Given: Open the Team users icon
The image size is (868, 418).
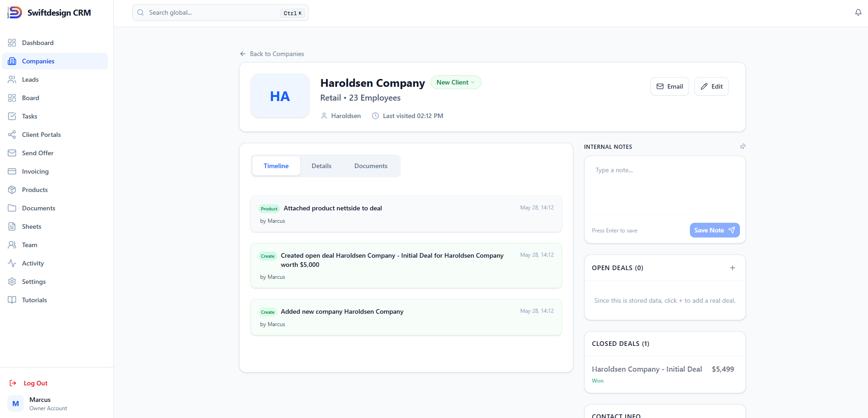Looking at the screenshot, I should [x=12, y=245].
